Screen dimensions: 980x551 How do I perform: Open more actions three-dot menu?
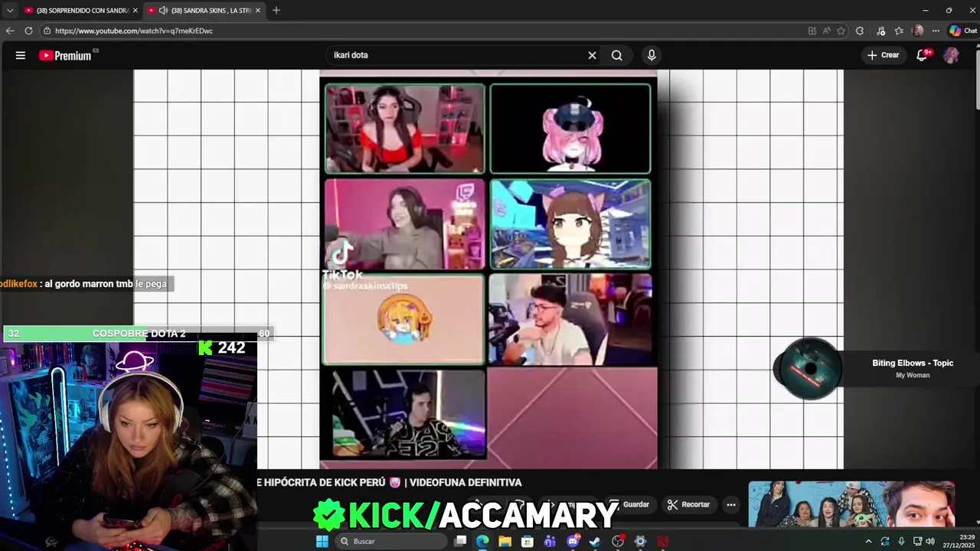(x=731, y=504)
